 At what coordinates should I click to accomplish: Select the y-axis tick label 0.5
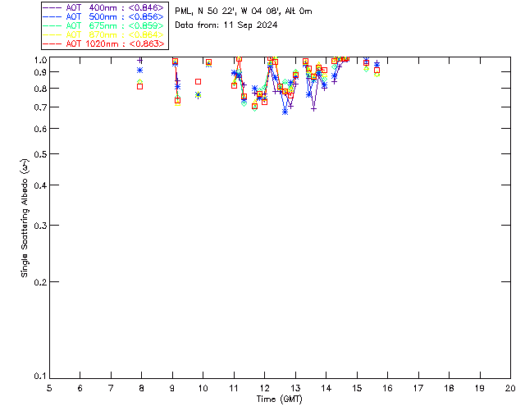pos(39,154)
